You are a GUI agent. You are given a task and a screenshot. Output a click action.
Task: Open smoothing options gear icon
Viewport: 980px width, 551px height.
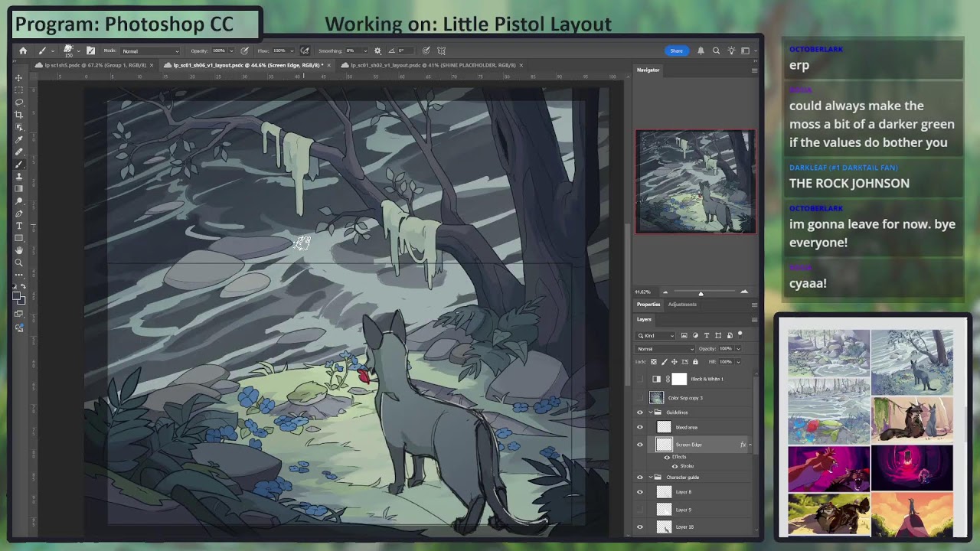(x=377, y=51)
